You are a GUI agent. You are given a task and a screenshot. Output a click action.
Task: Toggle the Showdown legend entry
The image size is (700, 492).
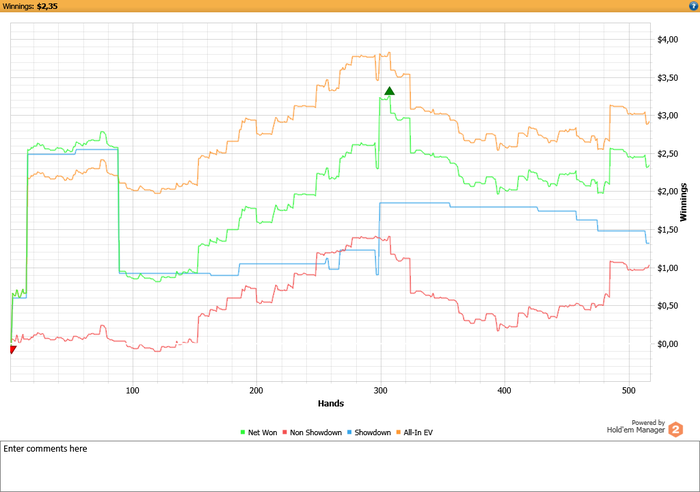369,432
